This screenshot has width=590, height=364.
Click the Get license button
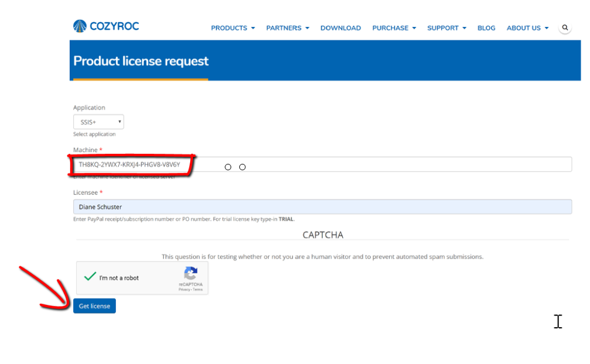(94, 305)
